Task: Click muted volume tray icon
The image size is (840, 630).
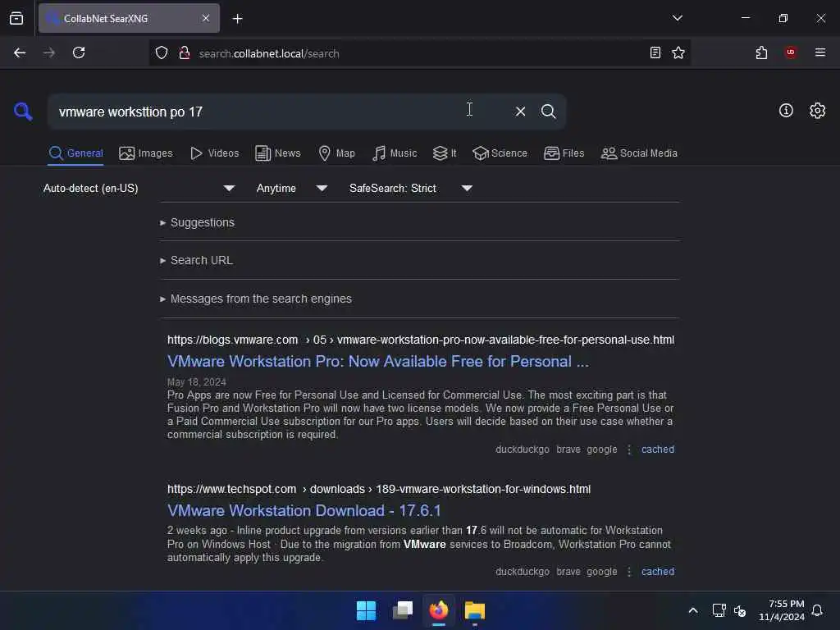Action: point(740,610)
